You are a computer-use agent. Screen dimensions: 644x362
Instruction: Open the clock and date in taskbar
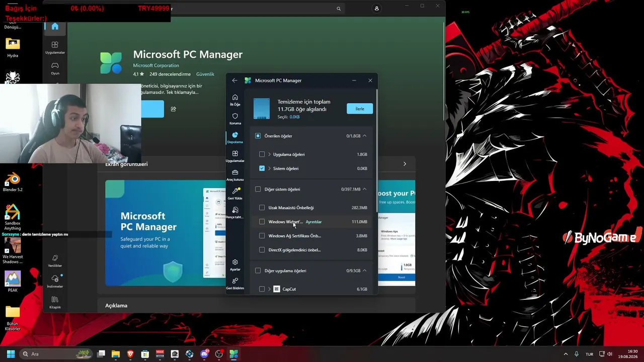[628, 354]
